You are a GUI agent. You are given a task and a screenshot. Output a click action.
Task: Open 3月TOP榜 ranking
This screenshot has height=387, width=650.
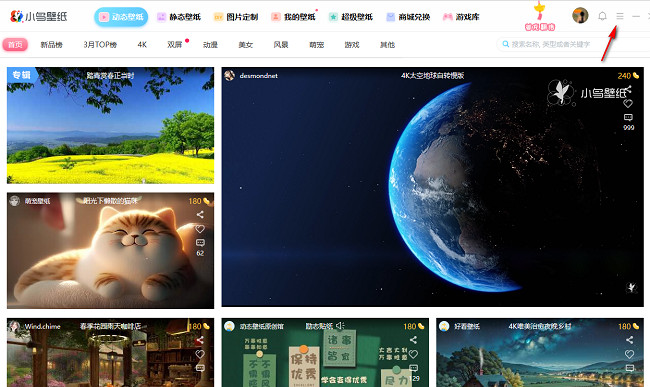[100, 44]
